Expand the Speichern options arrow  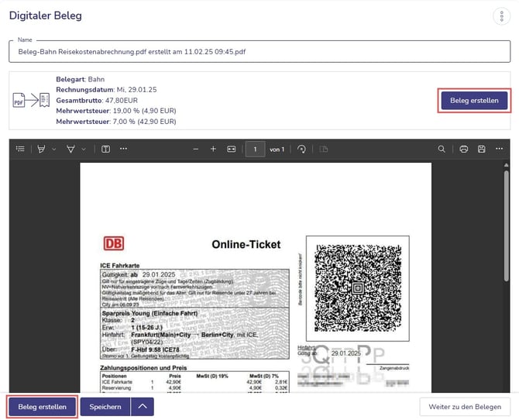pos(142,407)
